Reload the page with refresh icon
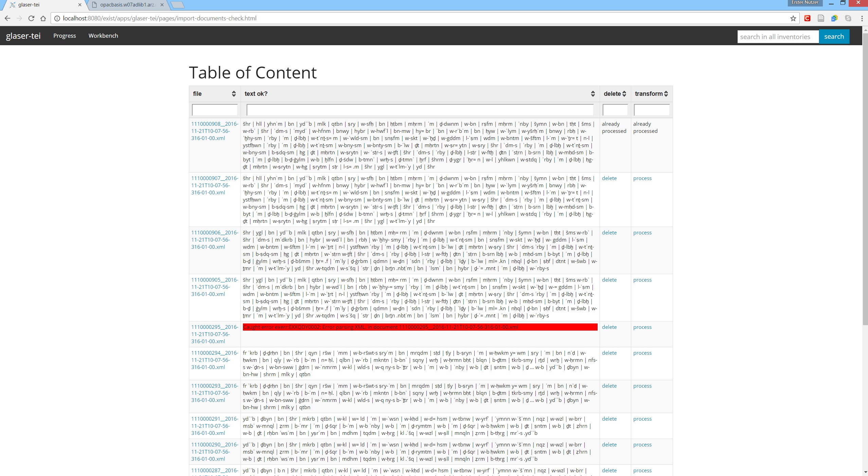 (31, 18)
